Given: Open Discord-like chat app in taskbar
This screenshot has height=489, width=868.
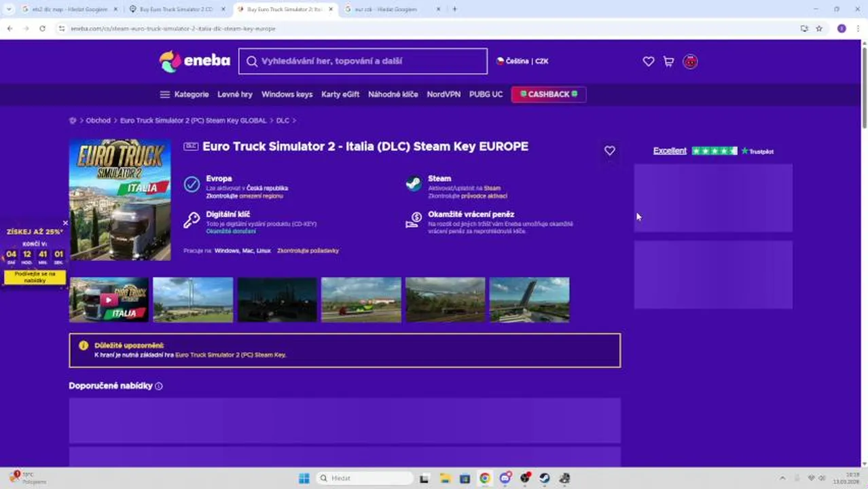Looking at the screenshot, I should coord(505,478).
